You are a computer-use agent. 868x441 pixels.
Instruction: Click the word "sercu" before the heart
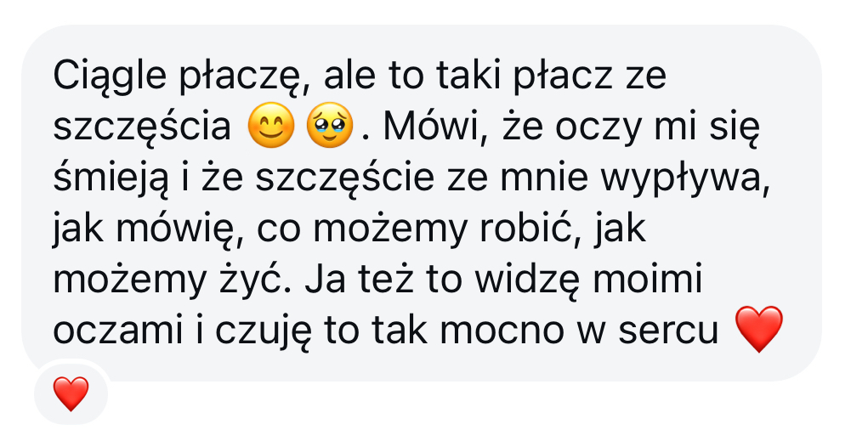(669, 331)
